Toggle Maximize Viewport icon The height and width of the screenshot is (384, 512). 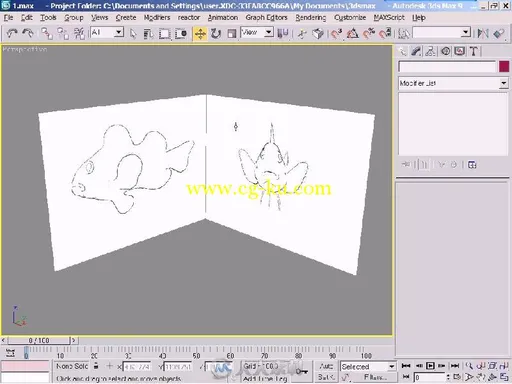pyautogui.click(x=504, y=377)
